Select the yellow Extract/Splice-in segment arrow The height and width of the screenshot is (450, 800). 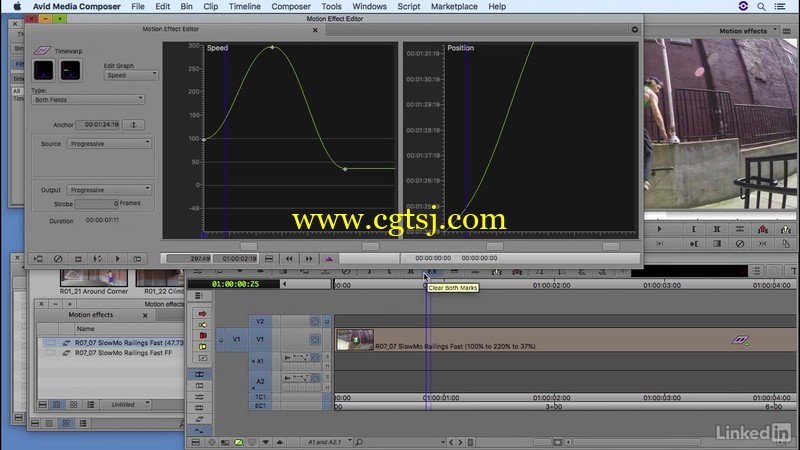203,324
